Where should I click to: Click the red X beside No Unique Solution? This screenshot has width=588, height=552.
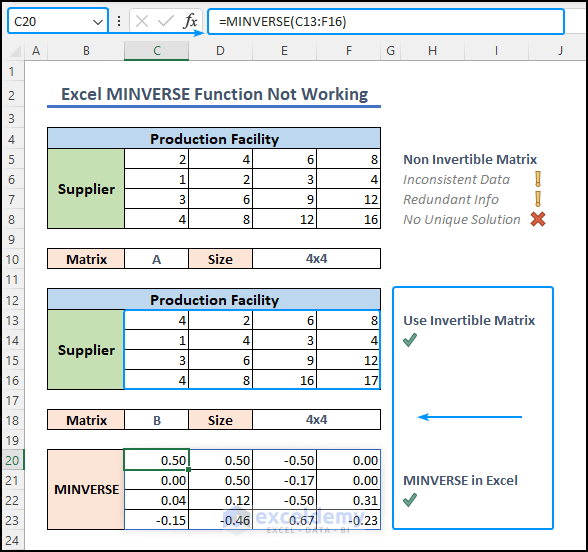pos(538,219)
